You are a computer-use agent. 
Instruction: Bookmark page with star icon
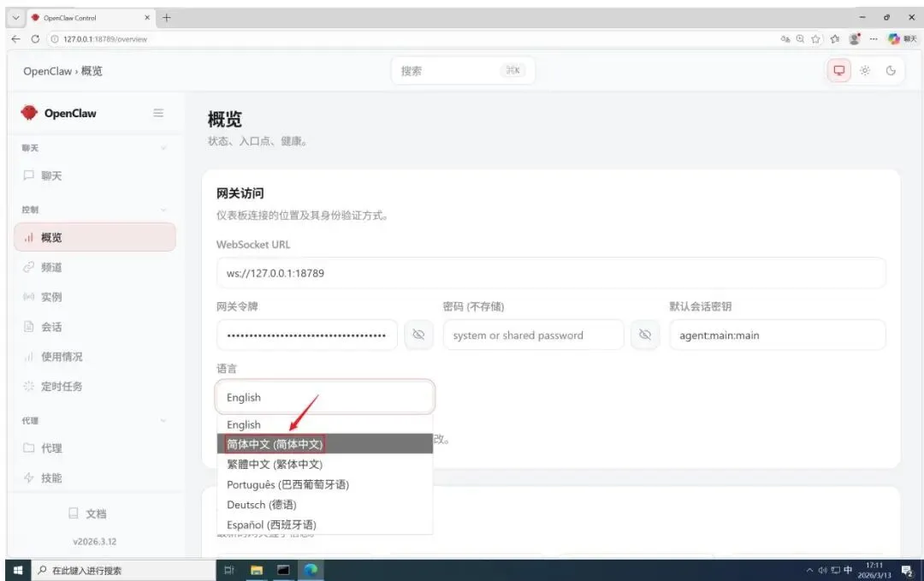tap(815, 39)
